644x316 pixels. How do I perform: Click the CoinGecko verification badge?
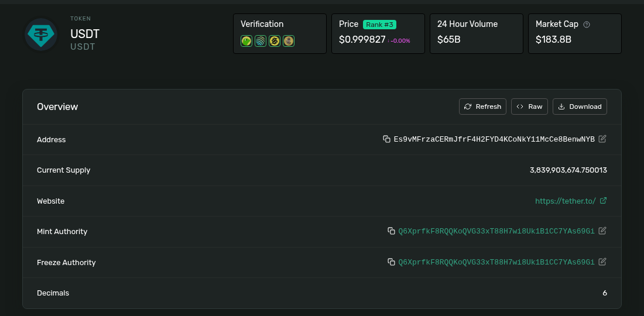tap(246, 41)
